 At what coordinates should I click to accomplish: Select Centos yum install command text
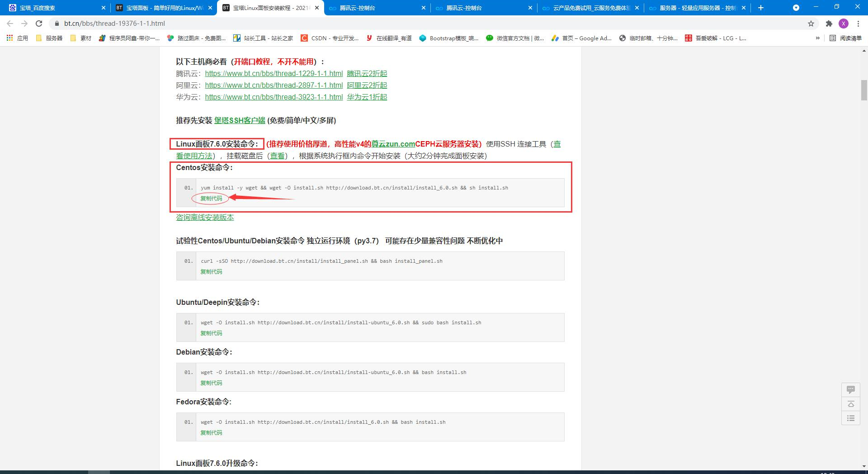(354, 188)
